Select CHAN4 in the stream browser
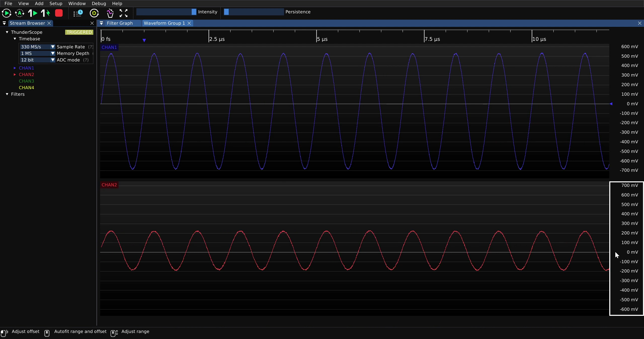This screenshot has width=644, height=339. coord(26,88)
